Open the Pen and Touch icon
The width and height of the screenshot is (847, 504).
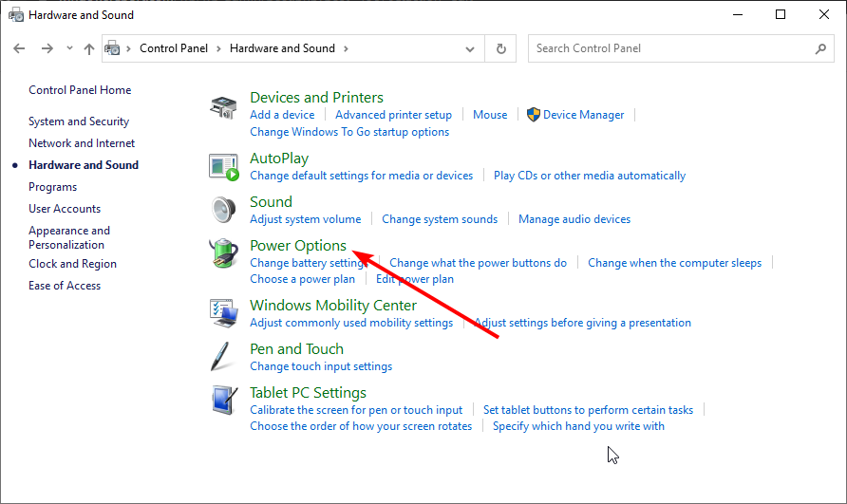point(222,357)
